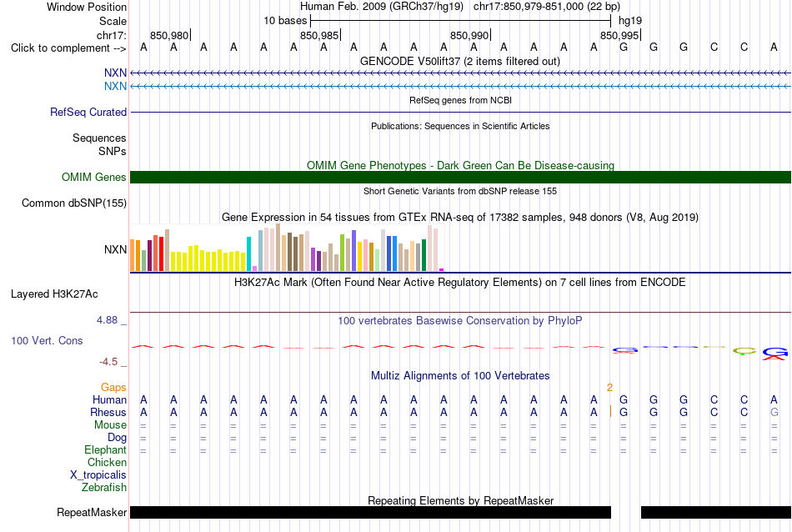The image size is (792, 532).
Task: Click the 850,980 ruler position label
Action: point(168,35)
